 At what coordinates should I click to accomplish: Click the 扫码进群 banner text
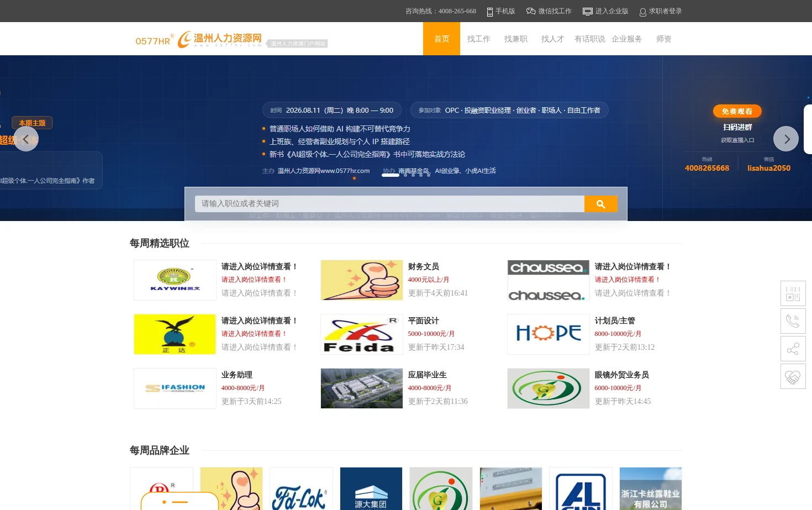[737, 127]
